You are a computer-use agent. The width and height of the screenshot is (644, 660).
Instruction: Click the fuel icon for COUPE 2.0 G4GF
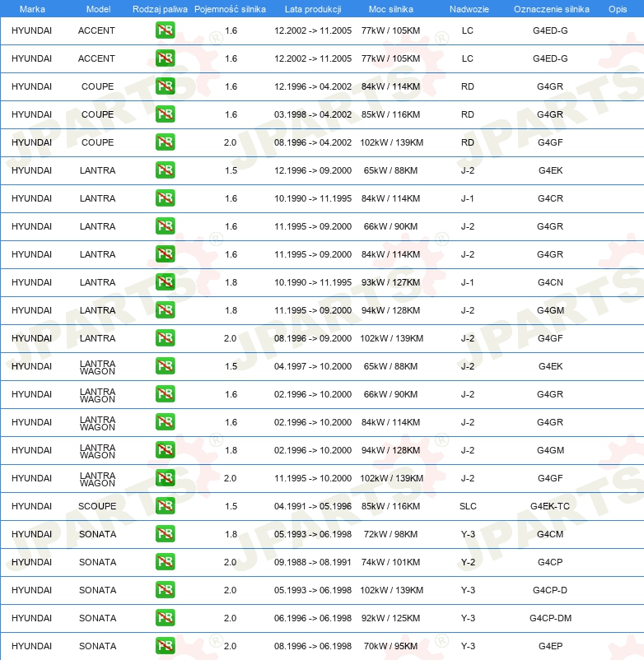pyautogui.click(x=165, y=142)
